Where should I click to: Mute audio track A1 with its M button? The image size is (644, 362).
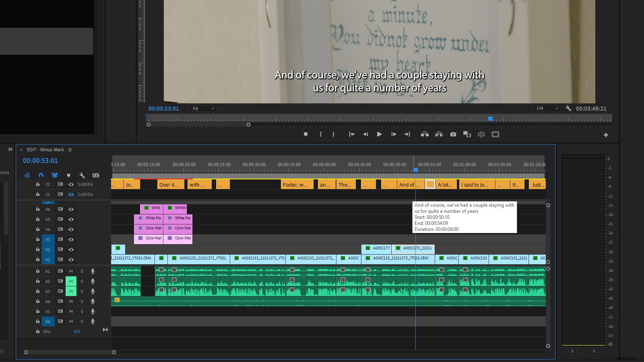(x=71, y=271)
